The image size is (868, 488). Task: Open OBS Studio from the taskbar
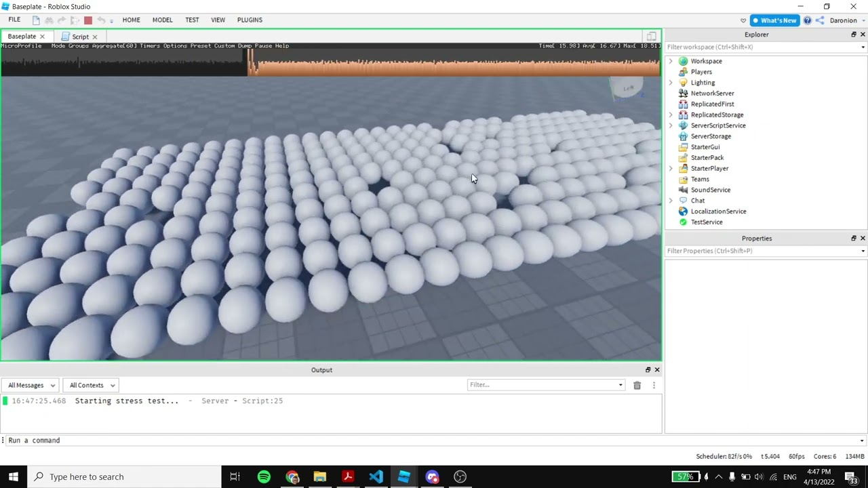click(x=460, y=476)
